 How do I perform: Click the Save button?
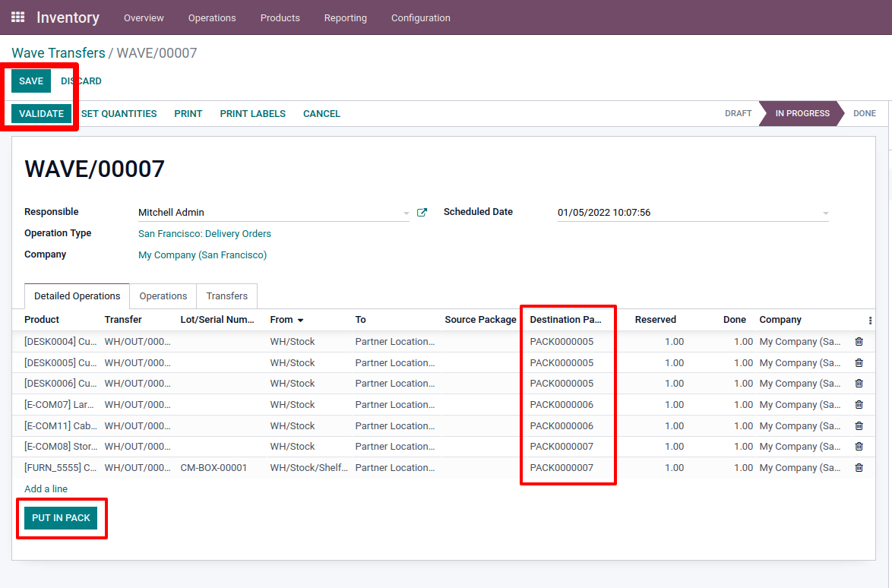point(31,81)
